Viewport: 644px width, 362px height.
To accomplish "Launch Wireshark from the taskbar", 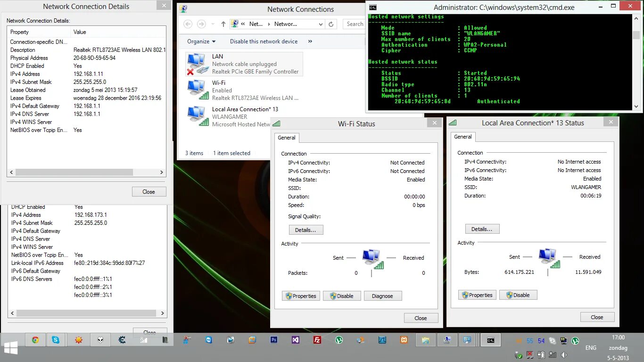I will click(382, 340).
